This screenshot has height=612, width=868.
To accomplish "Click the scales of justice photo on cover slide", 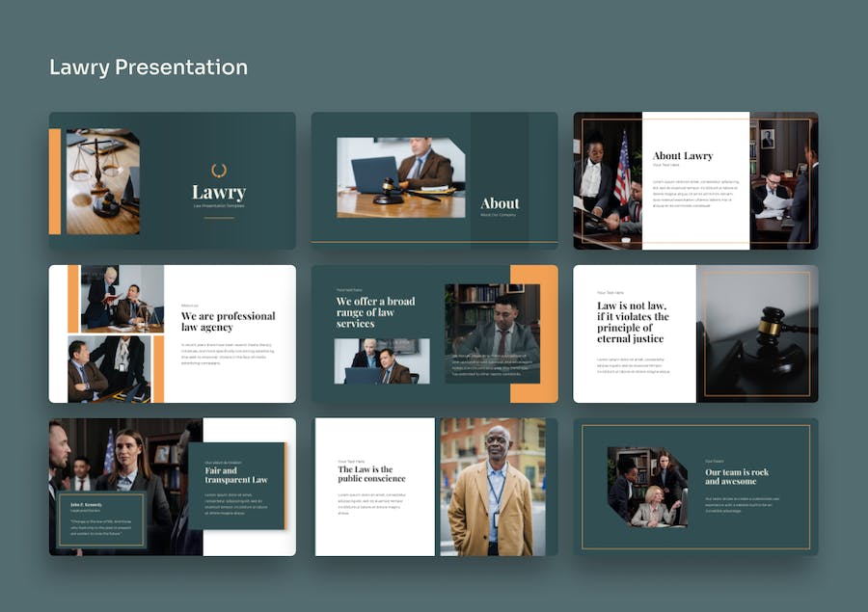I will (103, 182).
